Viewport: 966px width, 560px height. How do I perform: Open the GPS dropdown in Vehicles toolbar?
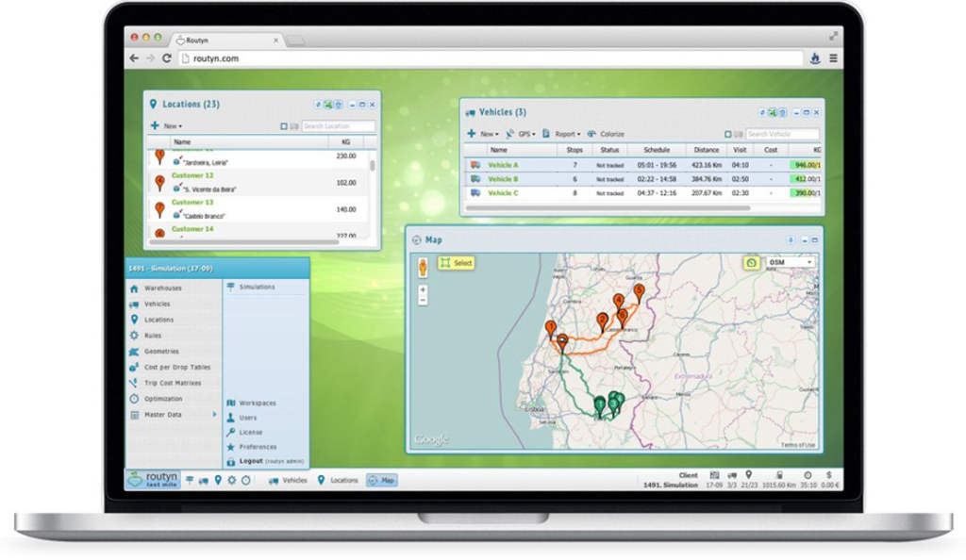coord(521,134)
